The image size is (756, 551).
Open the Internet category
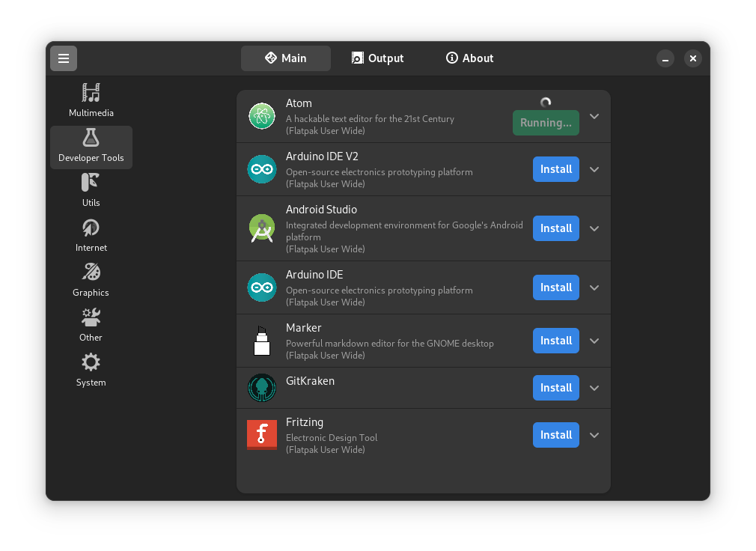tap(91, 236)
